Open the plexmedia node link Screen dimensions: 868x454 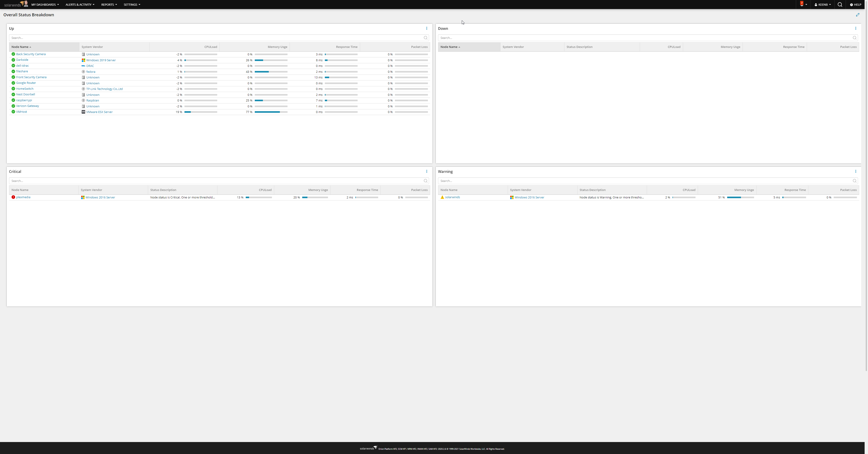[23, 197]
